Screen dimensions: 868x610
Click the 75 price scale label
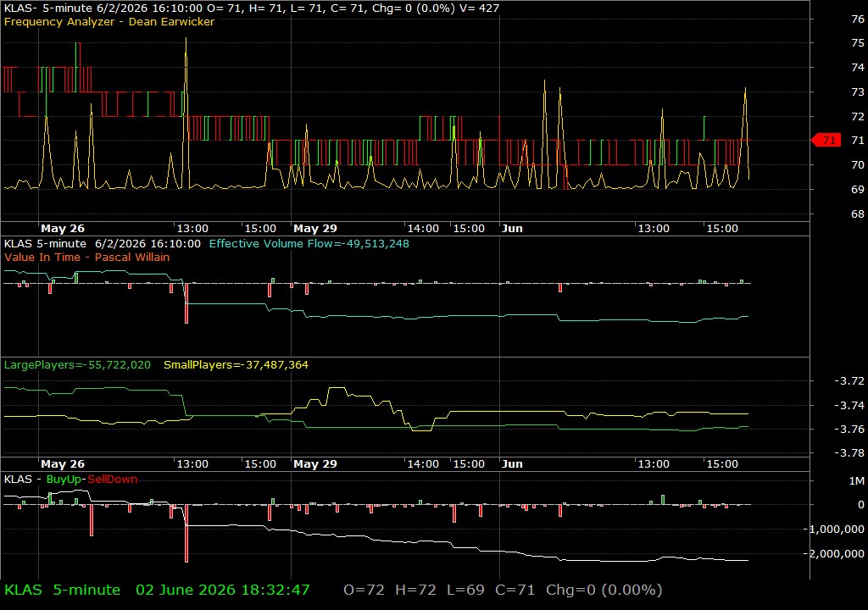858,42
